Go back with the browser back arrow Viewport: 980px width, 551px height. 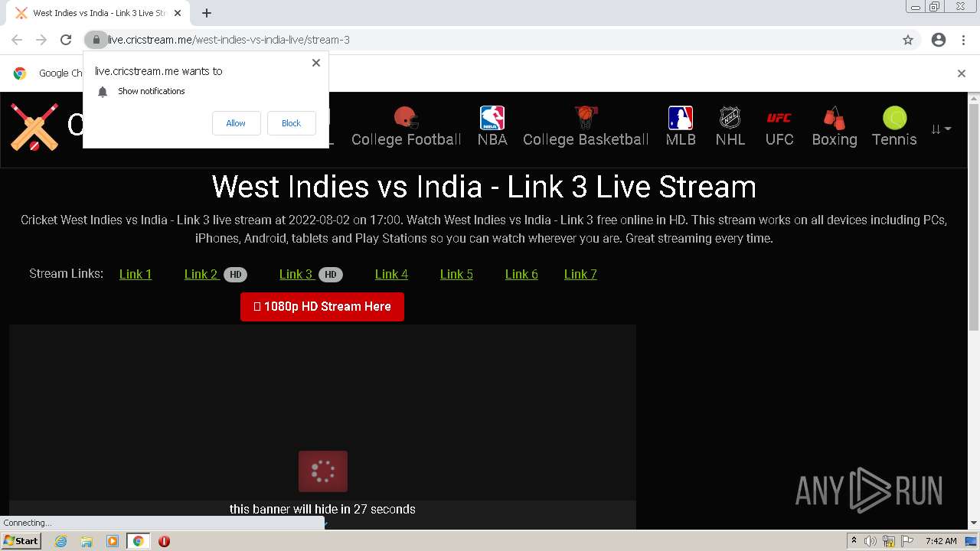(x=17, y=40)
